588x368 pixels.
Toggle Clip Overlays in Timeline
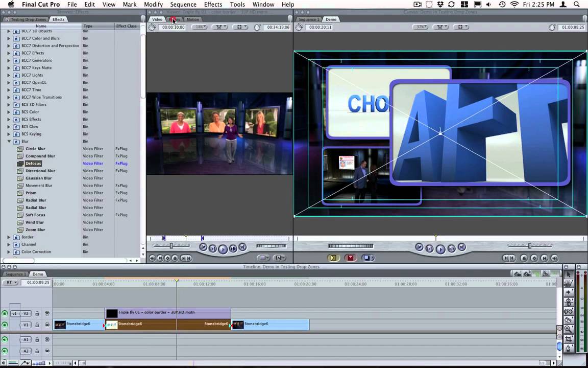click(x=26, y=363)
